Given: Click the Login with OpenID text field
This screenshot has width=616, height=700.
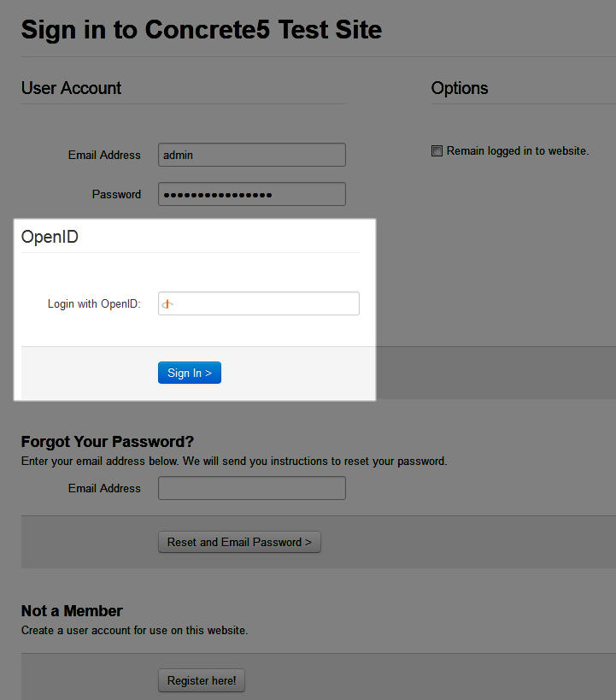Looking at the screenshot, I should click(x=259, y=303).
